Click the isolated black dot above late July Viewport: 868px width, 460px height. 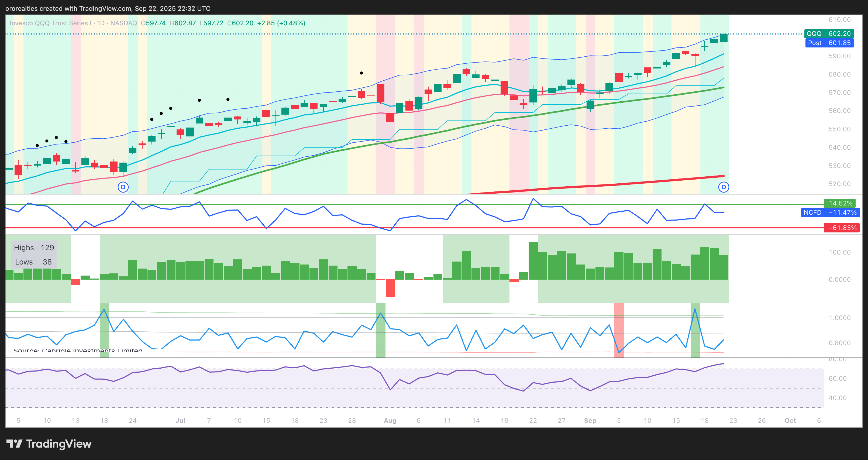click(361, 73)
